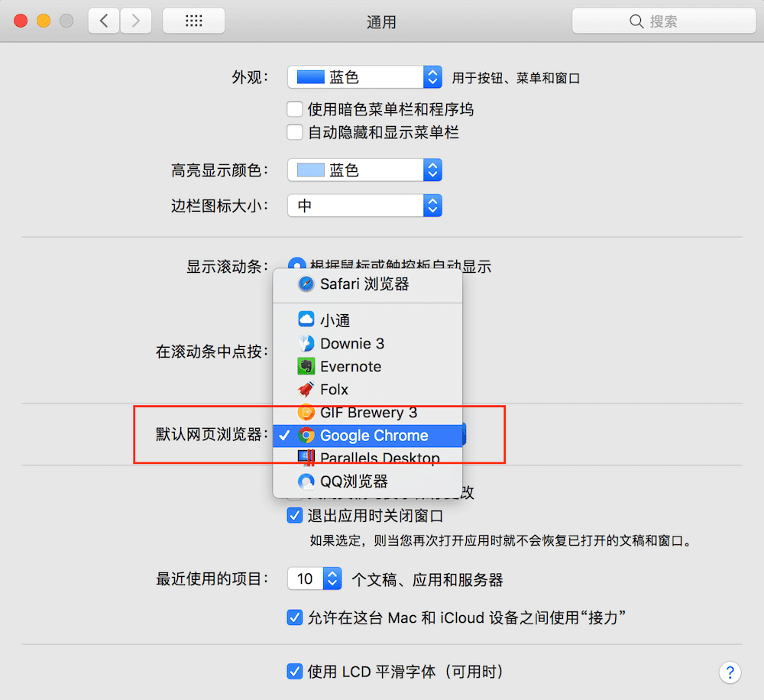Toggle 允许在这台 Mac 和 iCloud 接力 checkbox
The image size is (764, 700).
295,617
